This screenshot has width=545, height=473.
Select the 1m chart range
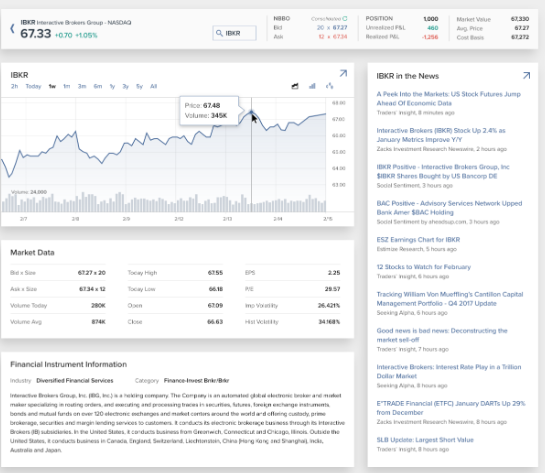(66, 86)
